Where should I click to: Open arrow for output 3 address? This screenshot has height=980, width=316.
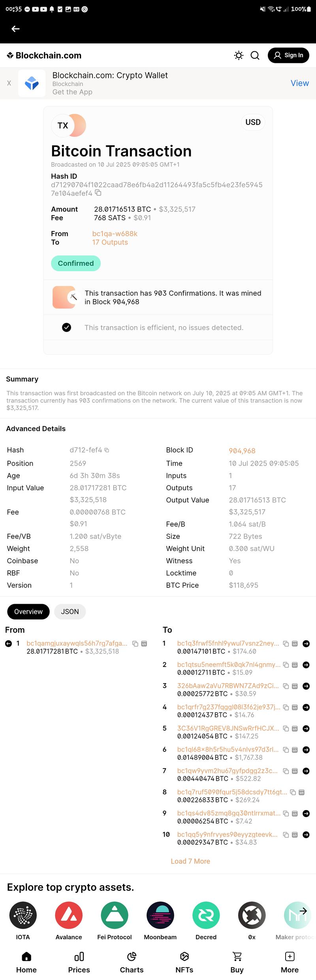coord(306,686)
